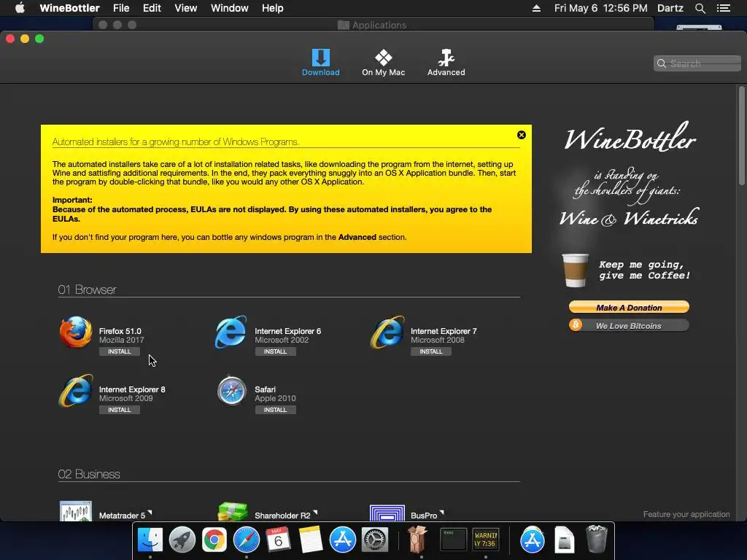The width and height of the screenshot is (747, 560).
Task: Click Make A Donation button
Action: point(629,307)
